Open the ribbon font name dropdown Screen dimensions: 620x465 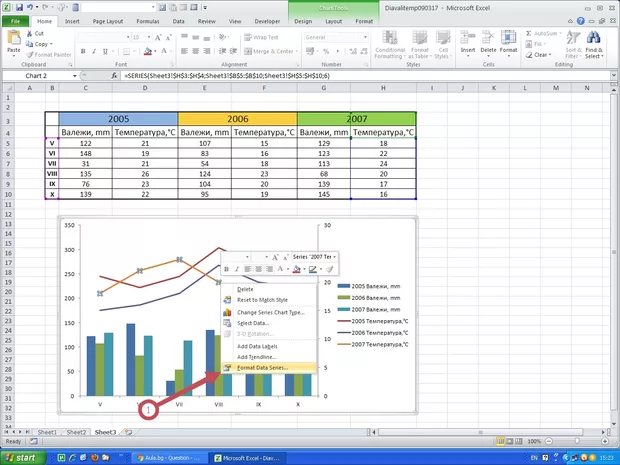pos(128,37)
